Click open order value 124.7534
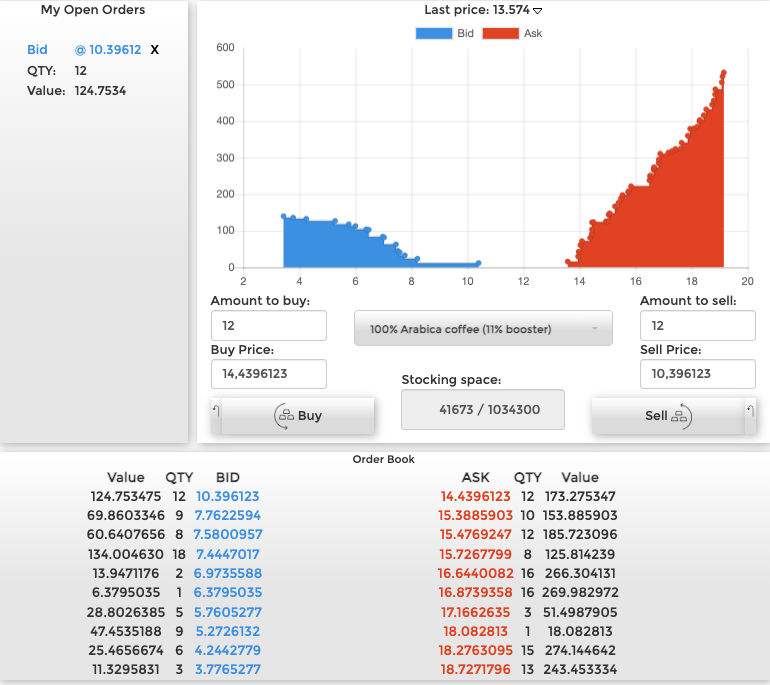770x685 pixels. click(100, 91)
